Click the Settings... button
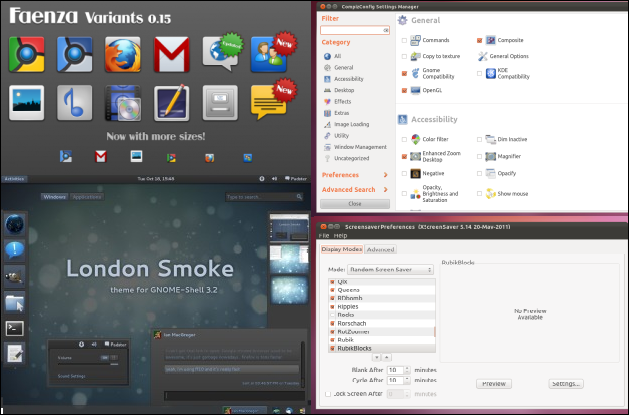Image resolution: width=629 pixels, height=415 pixels. (566, 384)
